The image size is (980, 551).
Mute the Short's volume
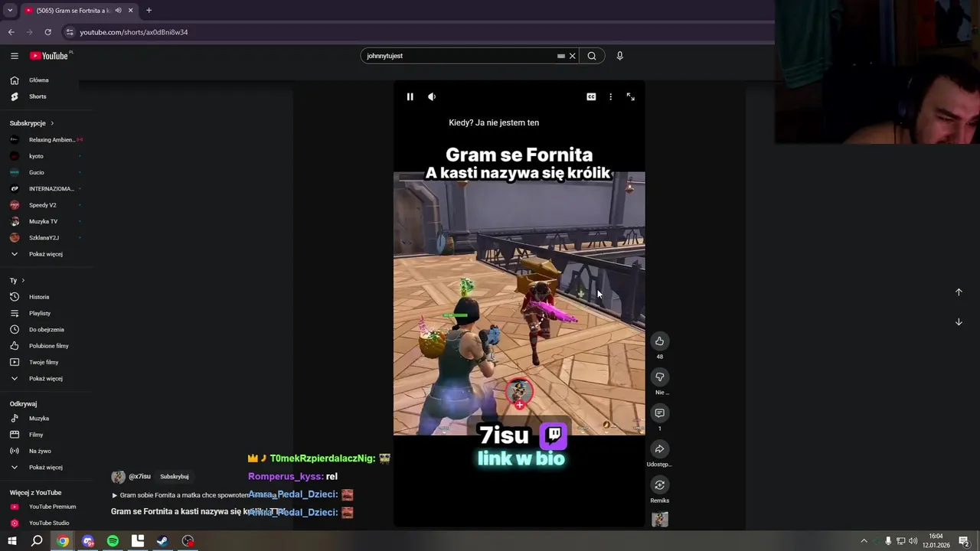(432, 96)
